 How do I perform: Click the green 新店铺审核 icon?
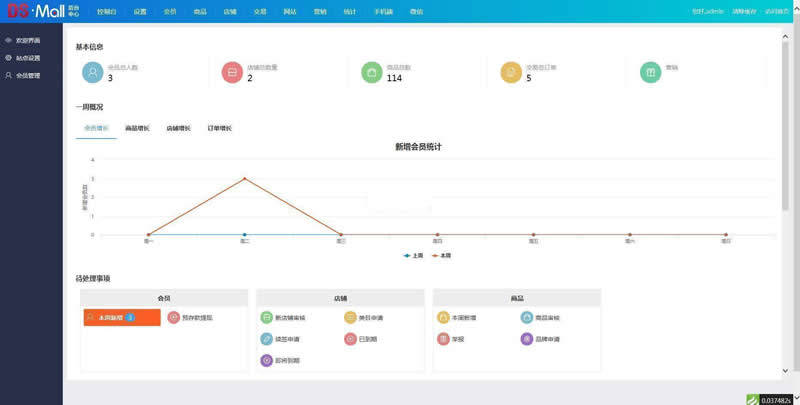coord(267,317)
